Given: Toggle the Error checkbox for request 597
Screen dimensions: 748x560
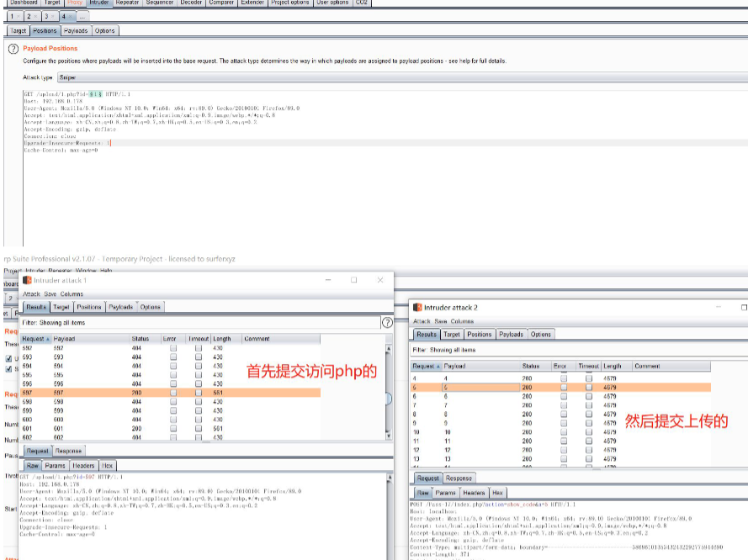Looking at the screenshot, I should [x=173, y=392].
